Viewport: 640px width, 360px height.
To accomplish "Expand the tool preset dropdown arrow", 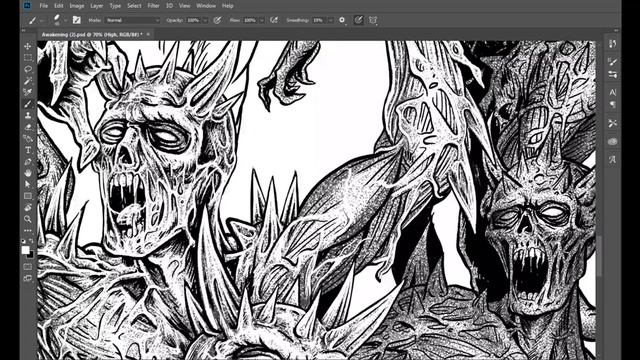I will pyautogui.click(x=42, y=20).
